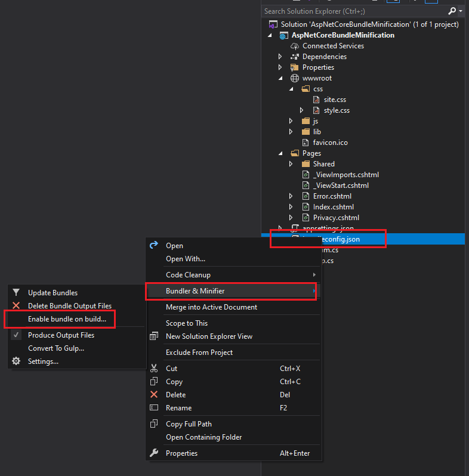Expand the Properties folder
Viewport: 469px width, 476px height.
(x=280, y=67)
